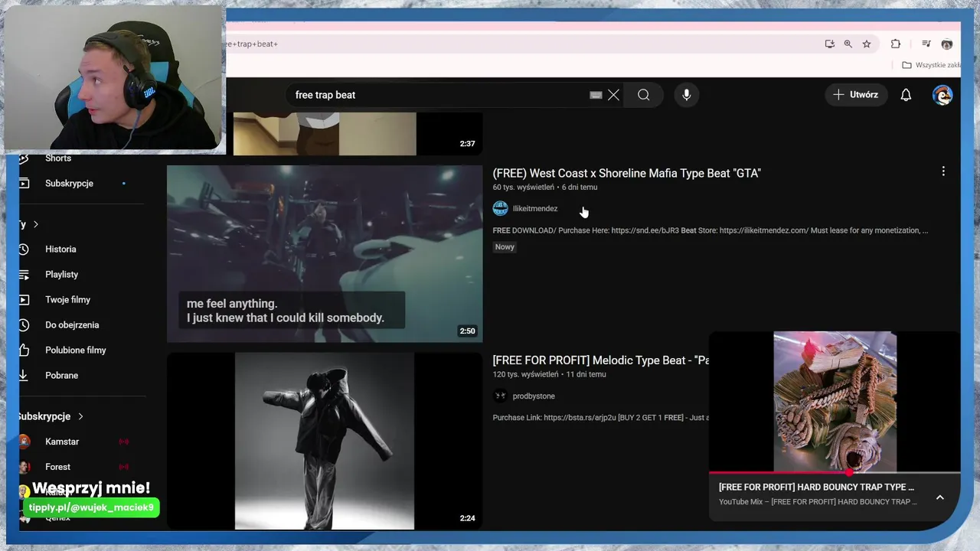Open the ilikeitmendez channel name

click(x=535, y=209)
